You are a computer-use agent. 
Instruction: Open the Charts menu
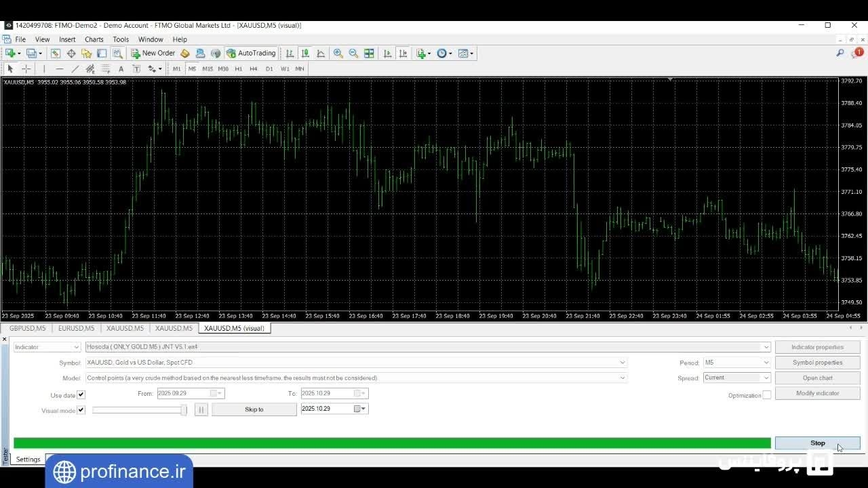[x=94, y=39]
